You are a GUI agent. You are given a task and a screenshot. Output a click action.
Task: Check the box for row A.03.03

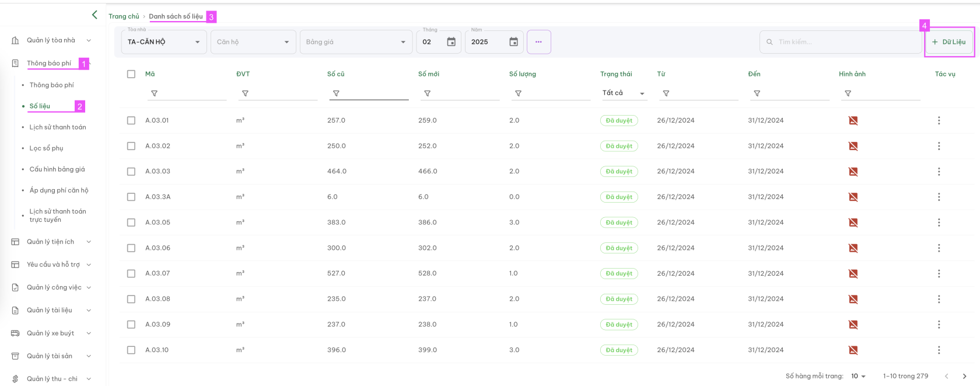coord(131,172)
